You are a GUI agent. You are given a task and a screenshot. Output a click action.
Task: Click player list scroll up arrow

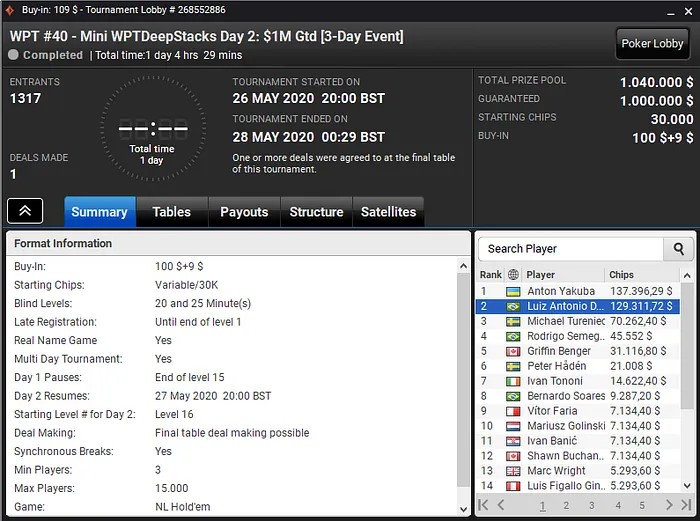pos(687,275)
